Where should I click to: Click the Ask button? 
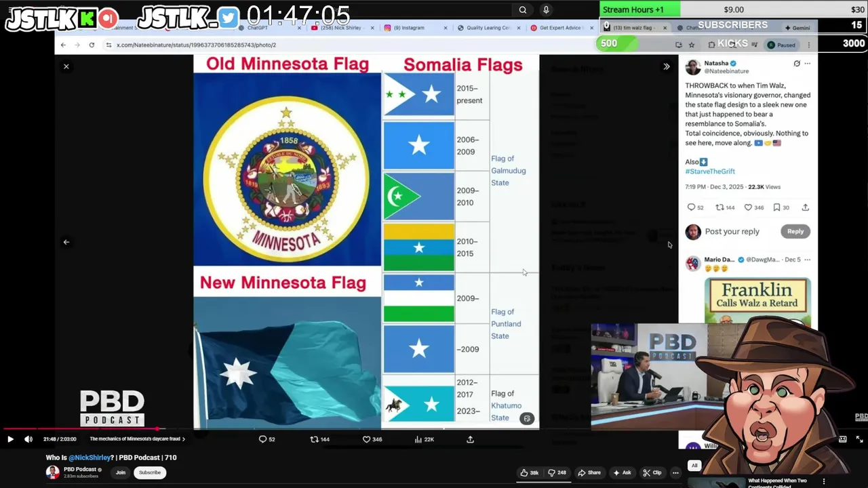point(622,472)
